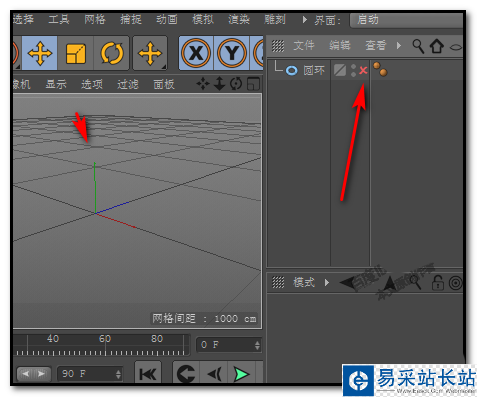Open viewport 面板 menu
This screenshot has width=477, height=397.
(x=164, y=84)
